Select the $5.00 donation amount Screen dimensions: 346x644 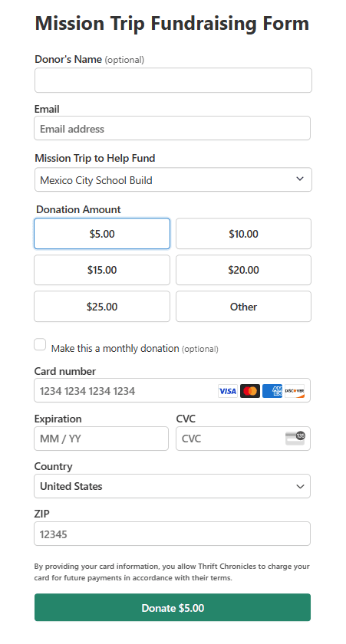(102, 234)
